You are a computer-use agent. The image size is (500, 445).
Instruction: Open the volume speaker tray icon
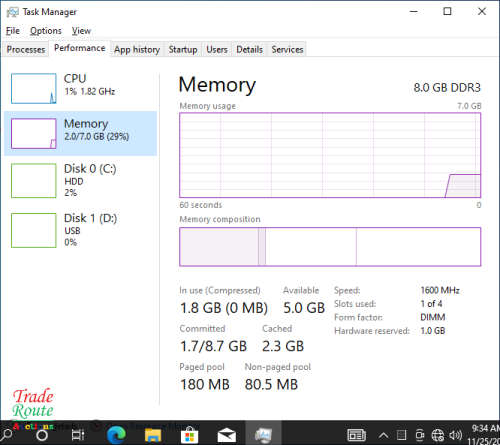coord(455,435)
